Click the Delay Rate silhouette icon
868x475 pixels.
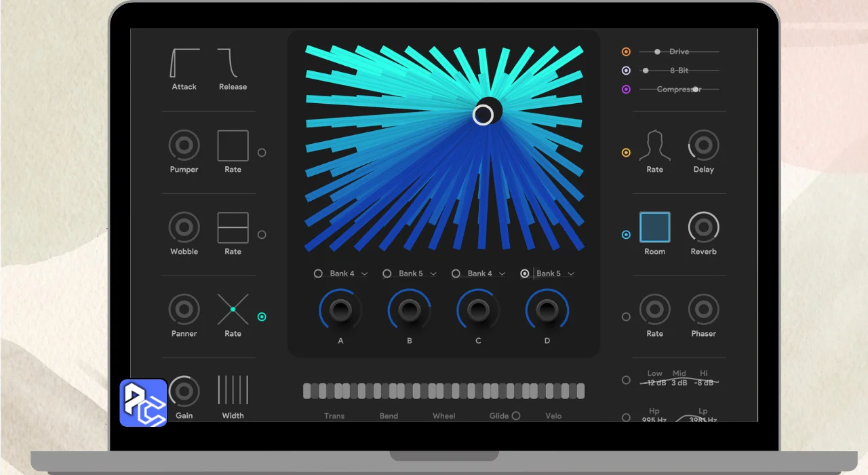click(x=654, y=145)
